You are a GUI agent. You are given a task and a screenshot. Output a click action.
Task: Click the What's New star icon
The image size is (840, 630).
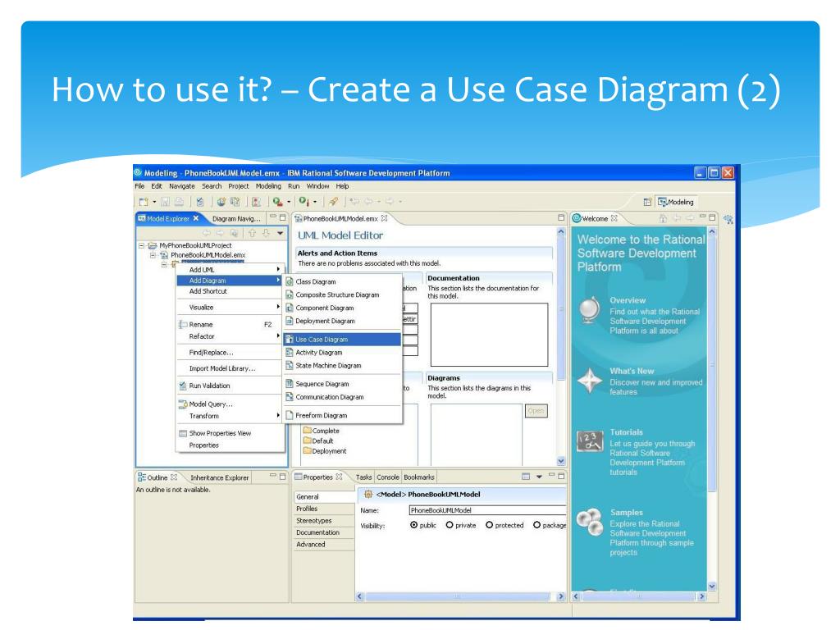click(x=590, y=381)
